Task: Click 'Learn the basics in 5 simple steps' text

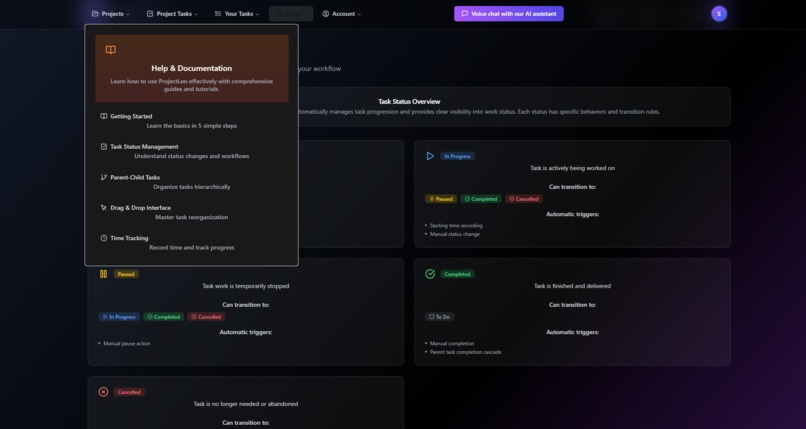Action: pos(192,126)
